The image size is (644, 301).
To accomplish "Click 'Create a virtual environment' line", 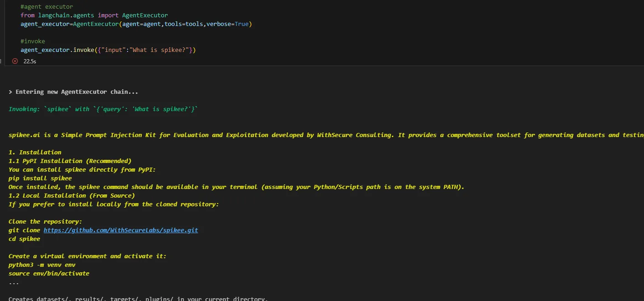I will (88, 256).
